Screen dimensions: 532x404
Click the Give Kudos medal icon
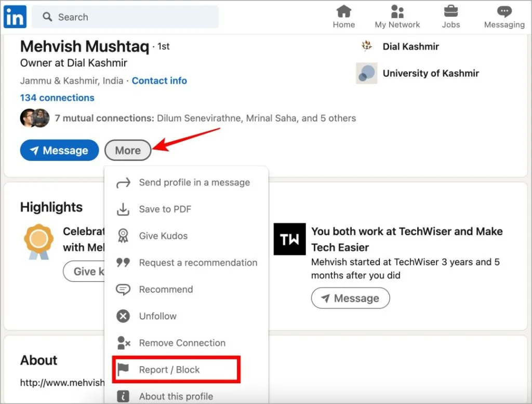[123, 236]
